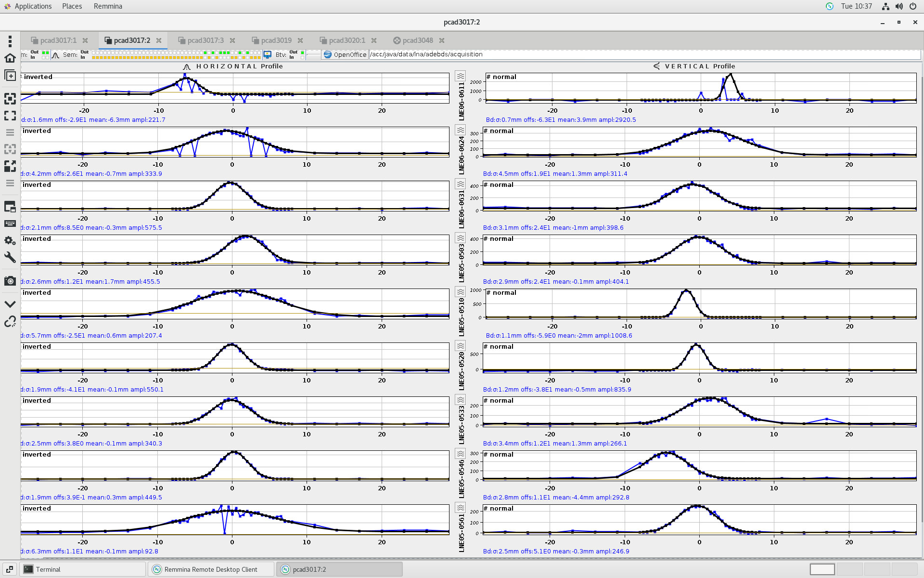Collapse the LNE06-0611 profile row chevron

click(x=461, y=76)
